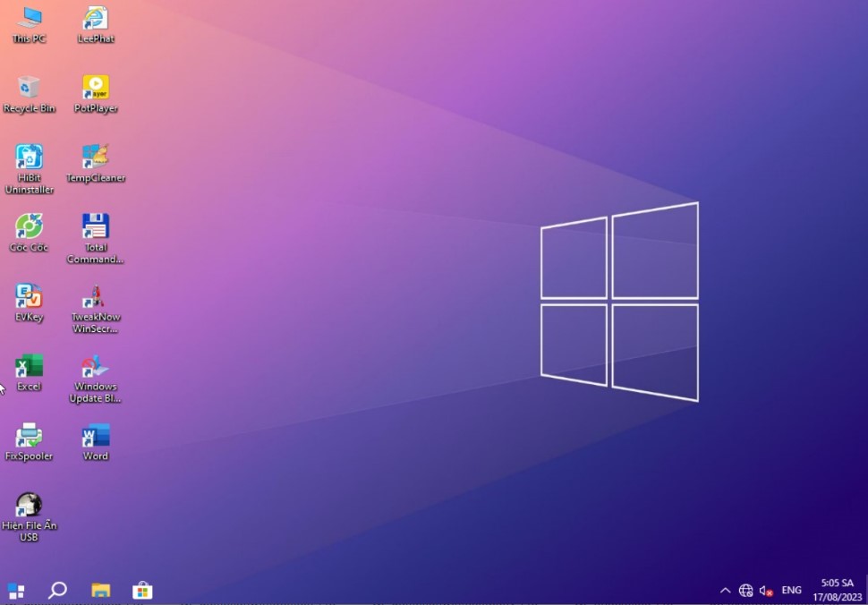Viewport: 868px width, 605px height.
Task: Open the Start menu
Action: (16, 591)
